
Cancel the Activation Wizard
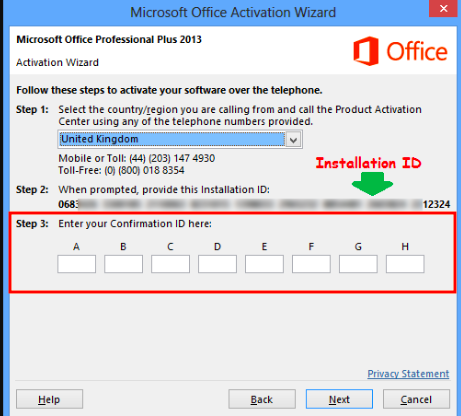pos(416,399)
